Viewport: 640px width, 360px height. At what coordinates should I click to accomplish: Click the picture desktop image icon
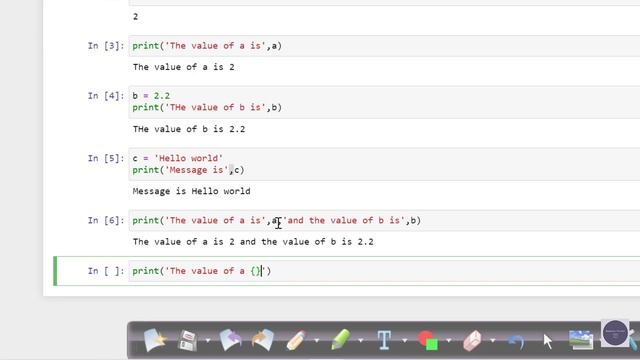(x=581, y=340)
